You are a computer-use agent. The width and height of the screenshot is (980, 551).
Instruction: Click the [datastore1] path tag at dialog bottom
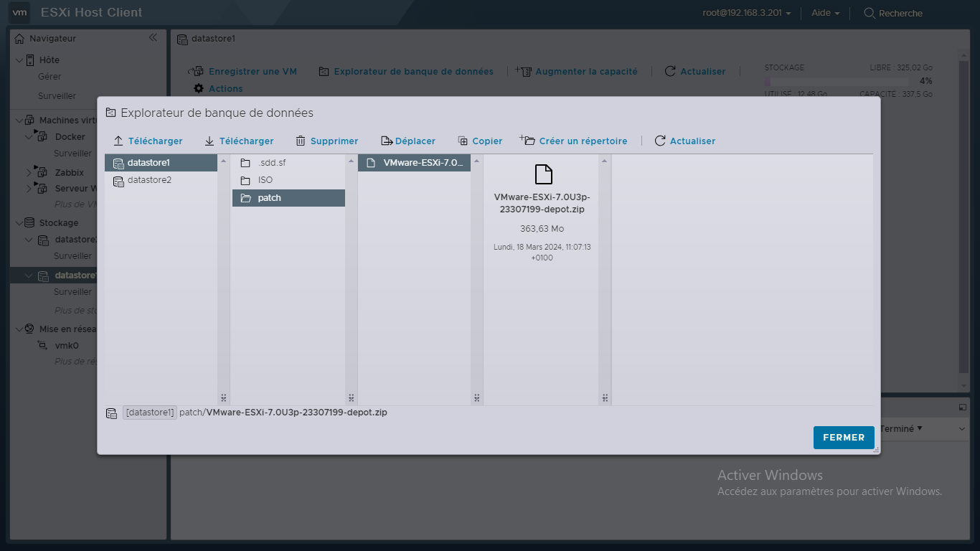(x=150, y=413)
